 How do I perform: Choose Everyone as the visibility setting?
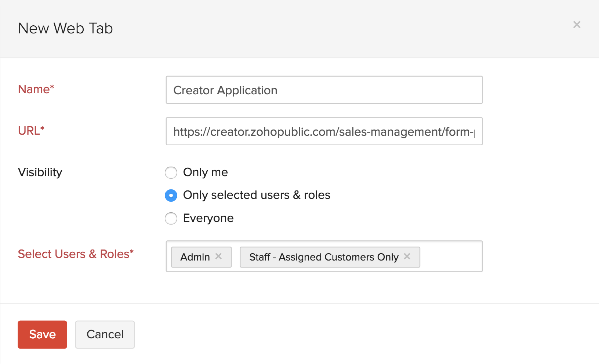(x=171, y=218)
